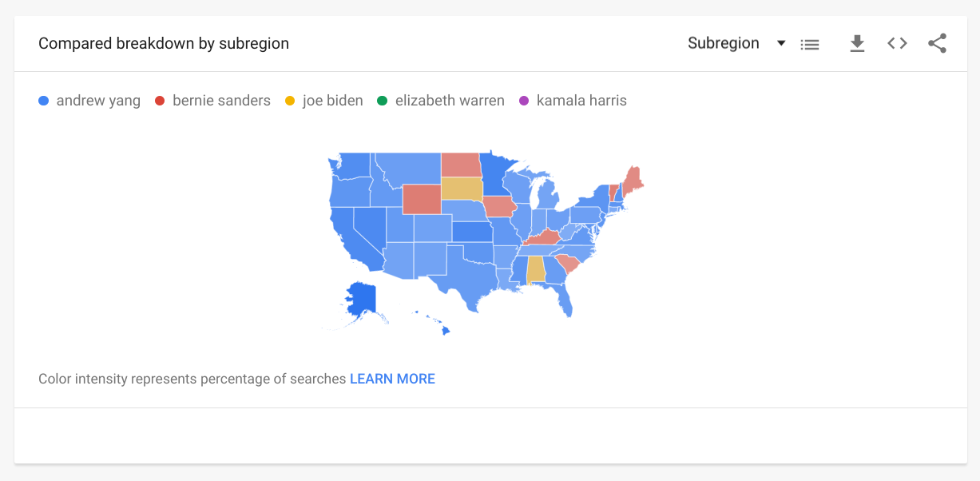Image resolution: width=980 pixels, height=481 pixels.
Task: Click the kamala harris purple legend dot
Action: [524, 101]
